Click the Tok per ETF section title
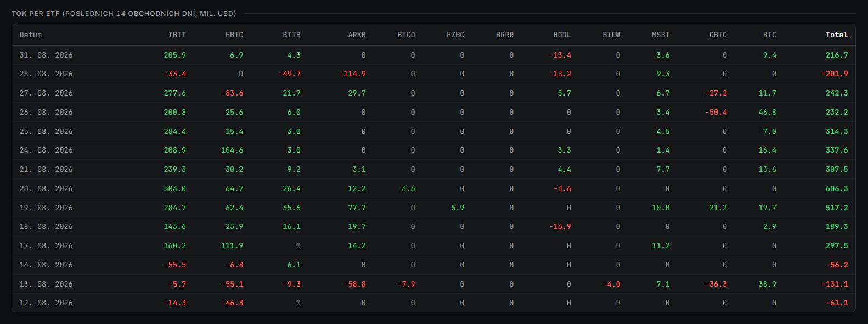 pos(124,13)
